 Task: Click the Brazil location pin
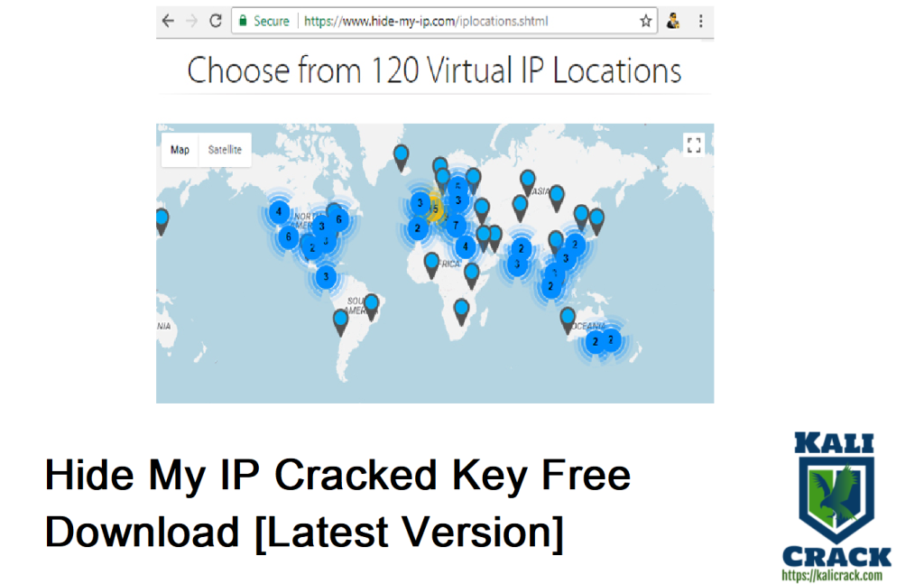tap(371, 308)
